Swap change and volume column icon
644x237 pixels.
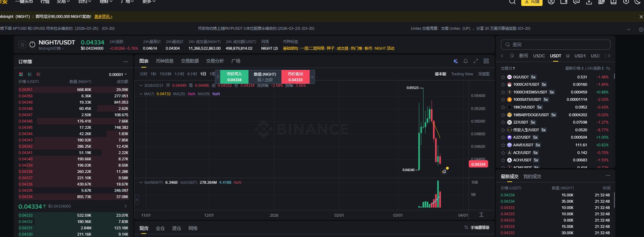pyautogui.click(x=608, y=69)
